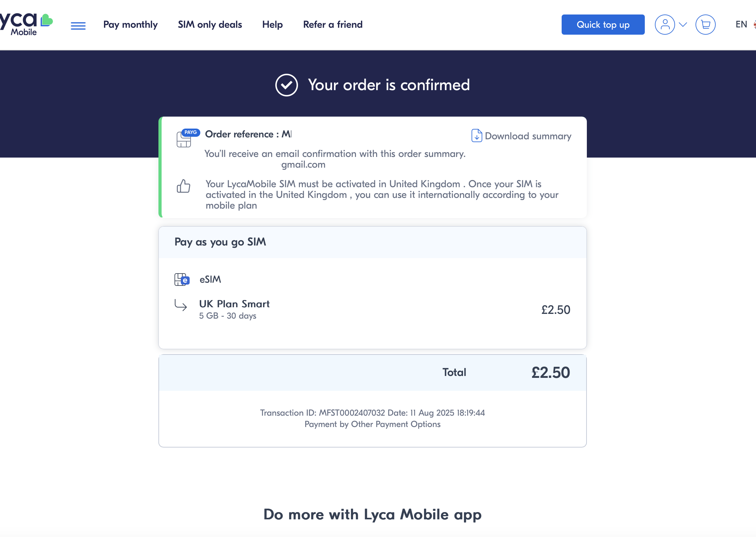Click the arrow icon beside UK Plan Smart

coord(181,306)
